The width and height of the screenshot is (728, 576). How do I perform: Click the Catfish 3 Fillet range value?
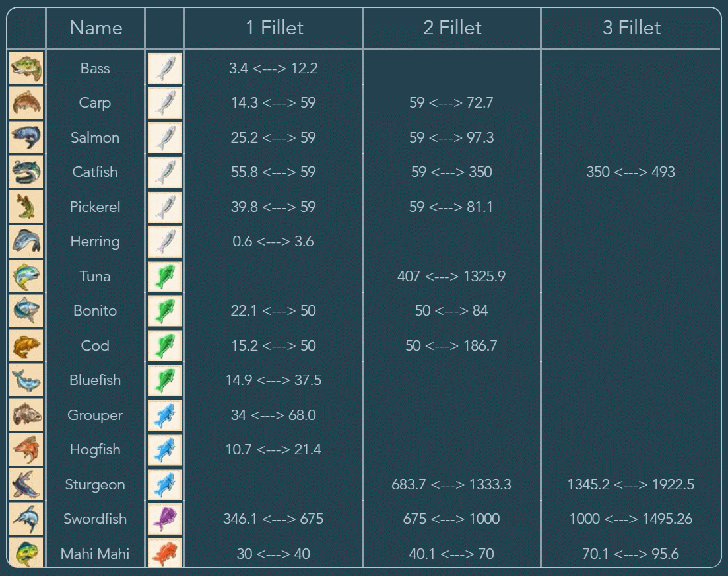630,172
